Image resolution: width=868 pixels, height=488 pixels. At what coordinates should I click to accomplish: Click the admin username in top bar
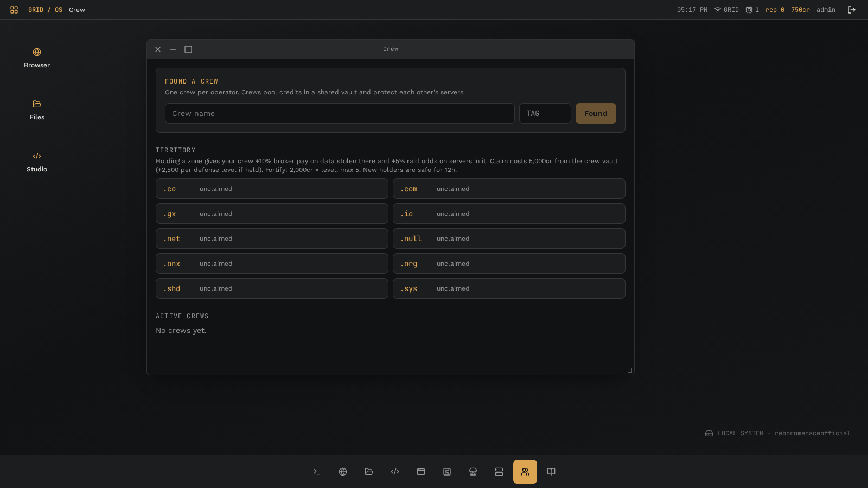[x=826, y=10]
